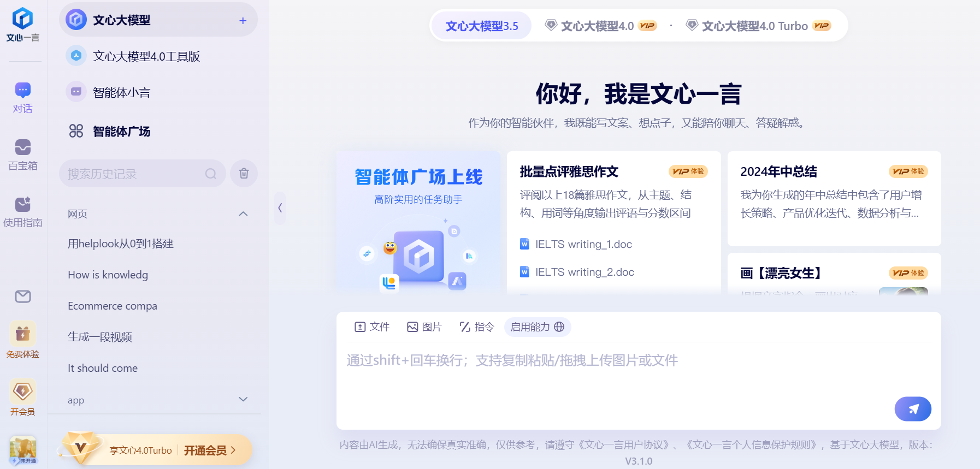Open 智能体小言 menu entry
Viewport: 980px width, 469px height.
(x=158, y=92)
